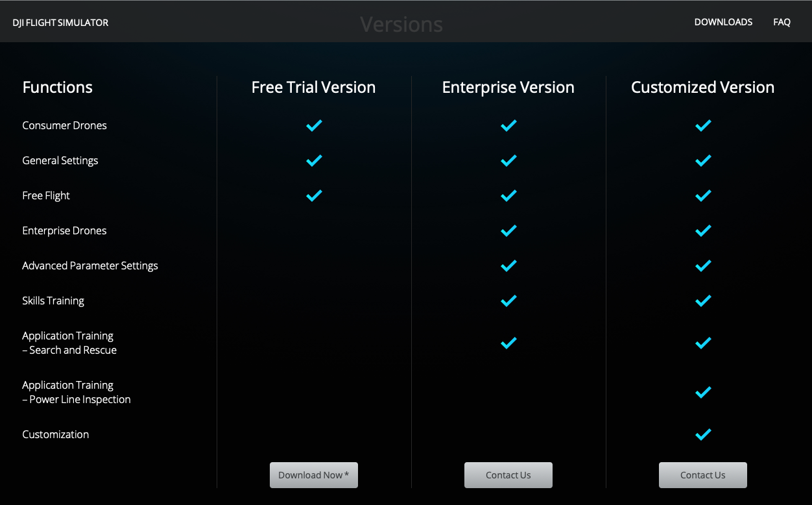Click the General Settings checkmark under Customized Version
The width and height of the screenshot is (812, 505).
[703, 160]
